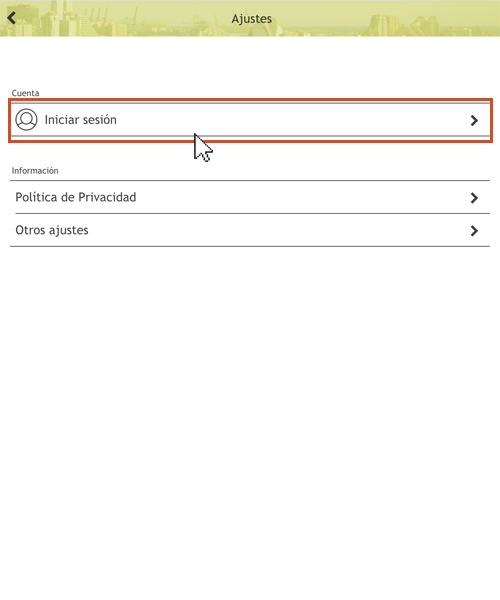The image size is (500, 600).
Task: Click blank space between header and Cuenta
Action: click(x=250, y=61)
